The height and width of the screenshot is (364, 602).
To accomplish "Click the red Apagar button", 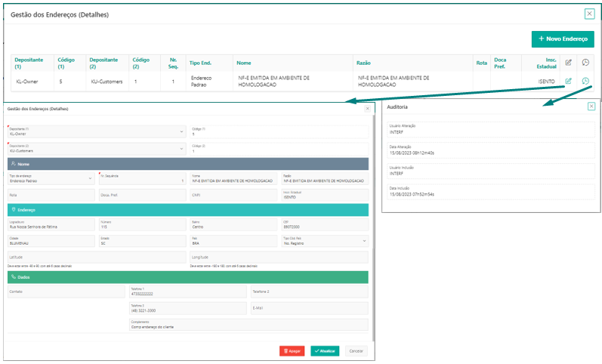I will (292, 351).
